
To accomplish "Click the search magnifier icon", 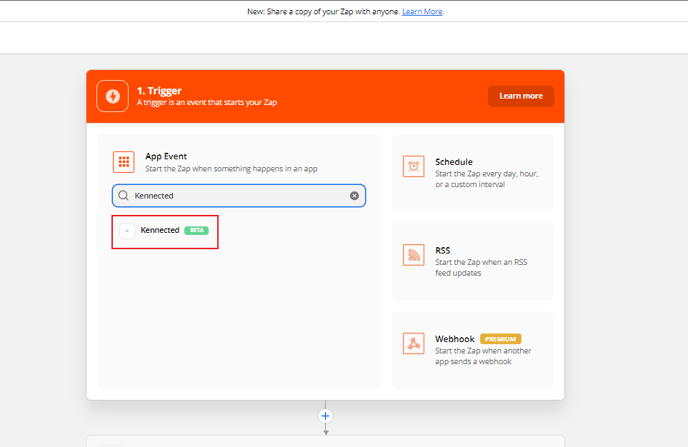I will [124, 195].
